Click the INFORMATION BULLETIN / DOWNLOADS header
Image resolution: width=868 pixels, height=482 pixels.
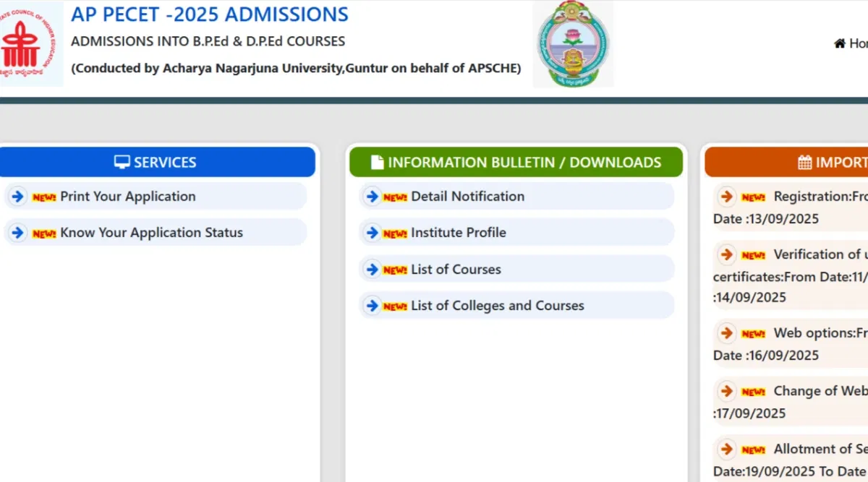point(516,163)
